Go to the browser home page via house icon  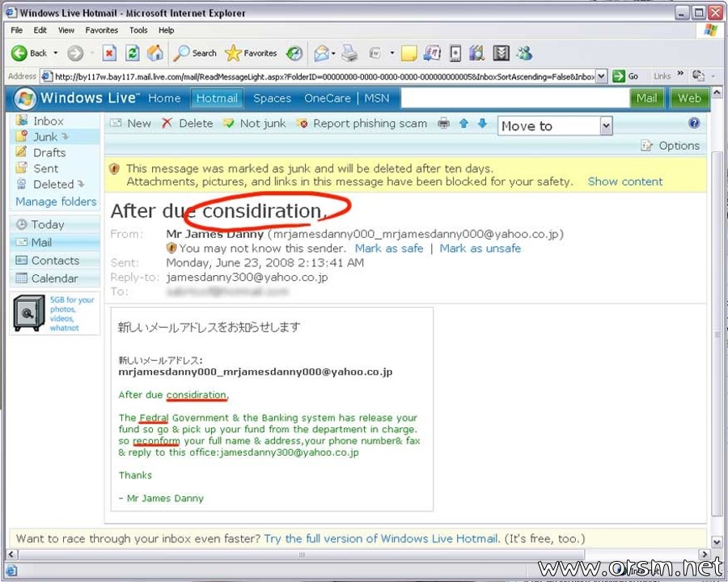(x=155, y=53)
